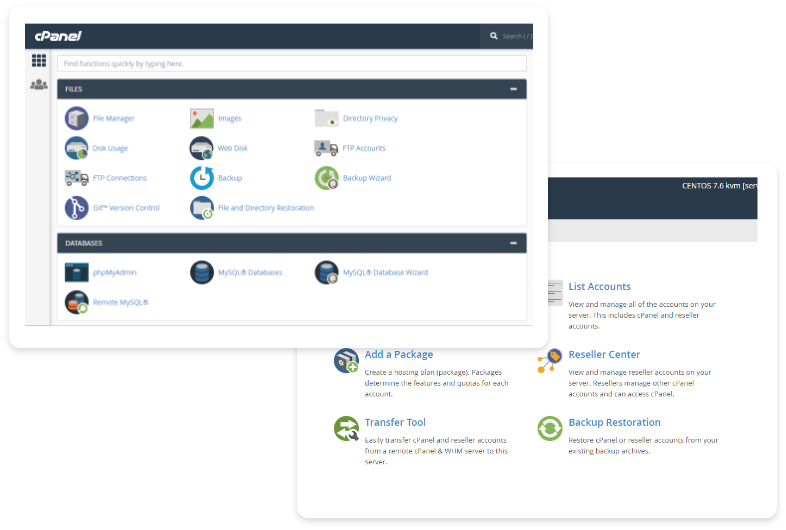Screen dimensions: 786x530
Task: Click the DATABASES section title
Action: coord(84,243)
